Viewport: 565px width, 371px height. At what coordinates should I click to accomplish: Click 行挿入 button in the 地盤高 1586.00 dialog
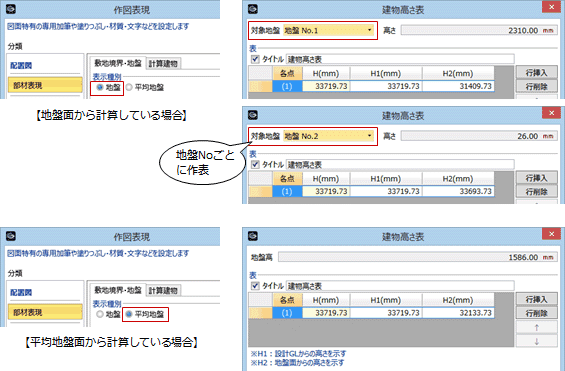point(537,299)
